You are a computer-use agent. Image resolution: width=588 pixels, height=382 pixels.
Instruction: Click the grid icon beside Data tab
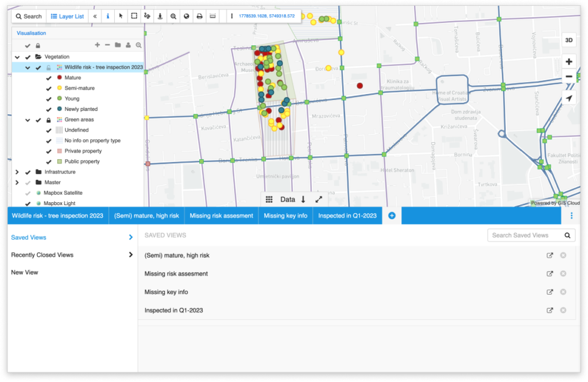pos(269,199)
